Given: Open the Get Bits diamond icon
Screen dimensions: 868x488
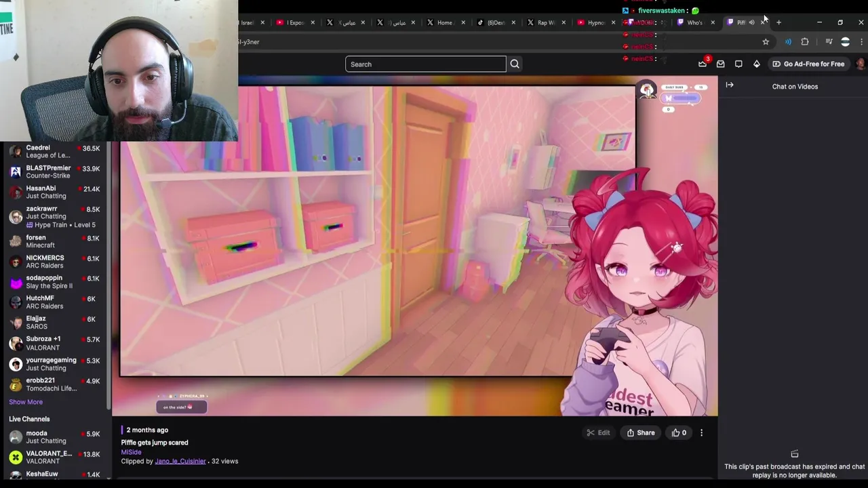Looking at the screenshot, I should (757, 64).
